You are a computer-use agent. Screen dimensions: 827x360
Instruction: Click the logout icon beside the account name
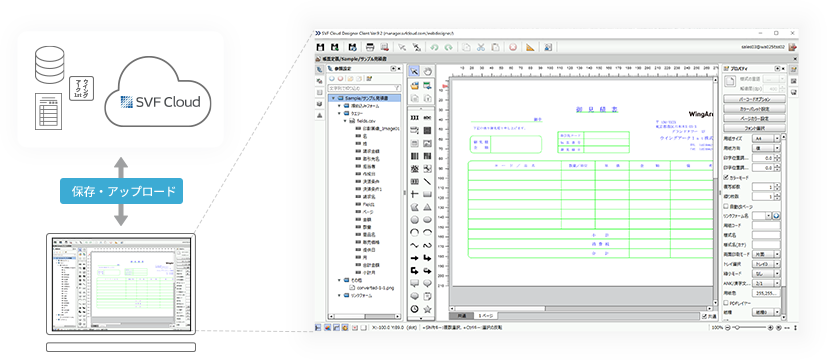pos(792,47)
